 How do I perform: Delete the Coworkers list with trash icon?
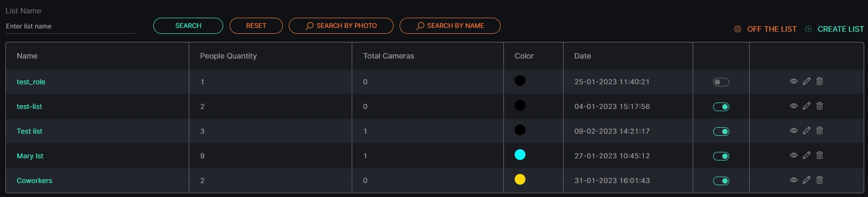[x=820, y=180]
